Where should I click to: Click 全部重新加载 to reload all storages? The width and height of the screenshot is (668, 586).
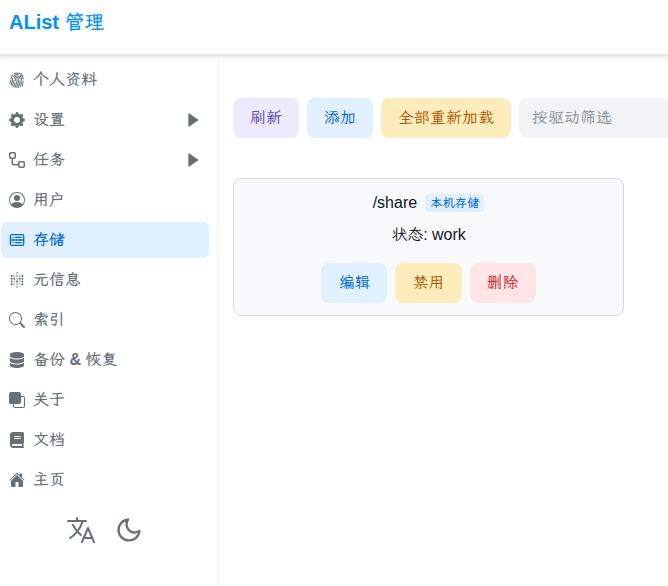click(x=446, y=118)
